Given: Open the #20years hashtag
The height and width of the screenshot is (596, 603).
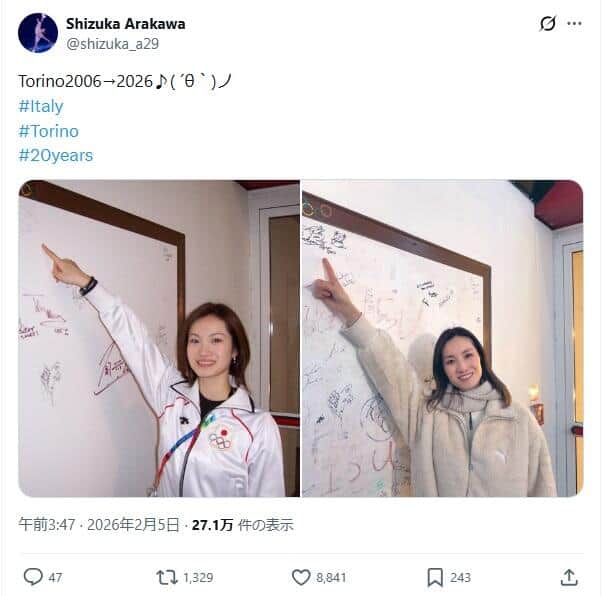Looking at the screenshot, I should (x=56, y=156).
